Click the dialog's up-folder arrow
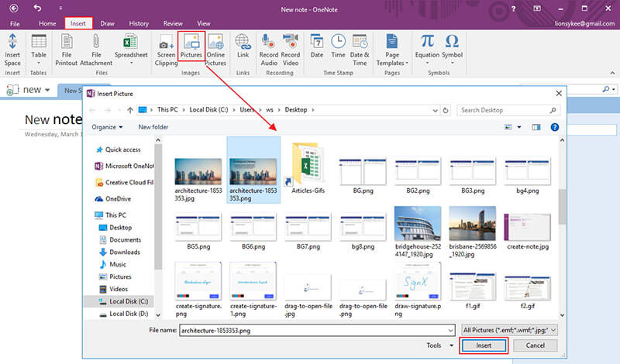The width and height of the screenshot is (620, 364). pyautogui.click(x=130, y=110)
